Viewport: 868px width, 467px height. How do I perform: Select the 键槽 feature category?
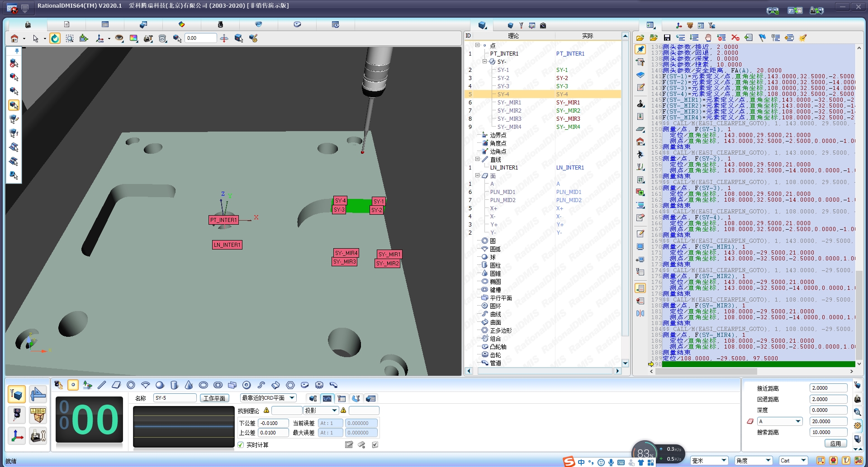[495, 290]
